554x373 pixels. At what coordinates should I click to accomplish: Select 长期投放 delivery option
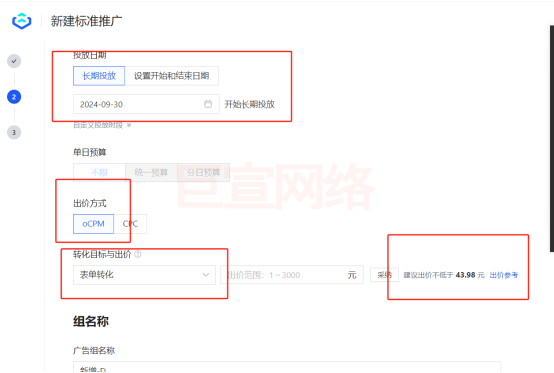pos(99,76)
